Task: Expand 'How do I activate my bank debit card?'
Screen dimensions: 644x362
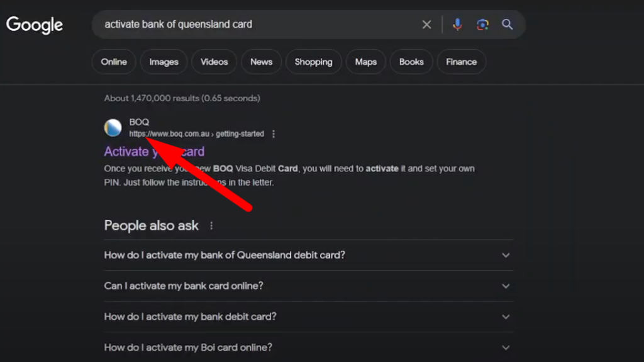Action: [308, 317]
